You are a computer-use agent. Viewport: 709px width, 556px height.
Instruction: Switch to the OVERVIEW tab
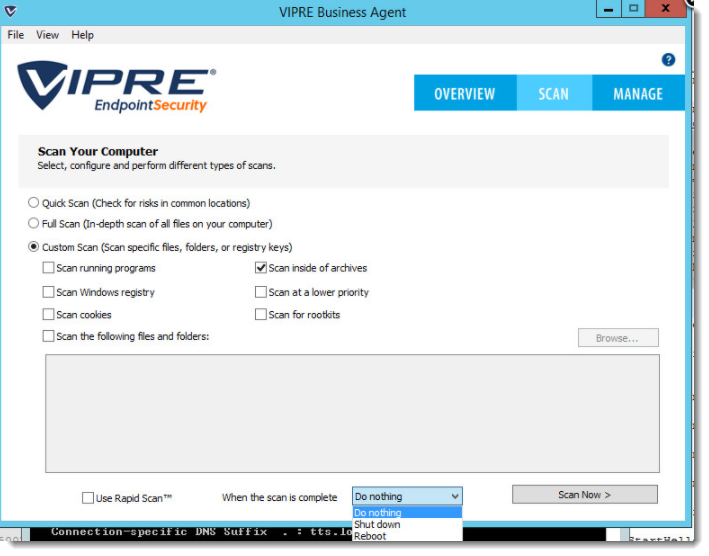point(465,93)
